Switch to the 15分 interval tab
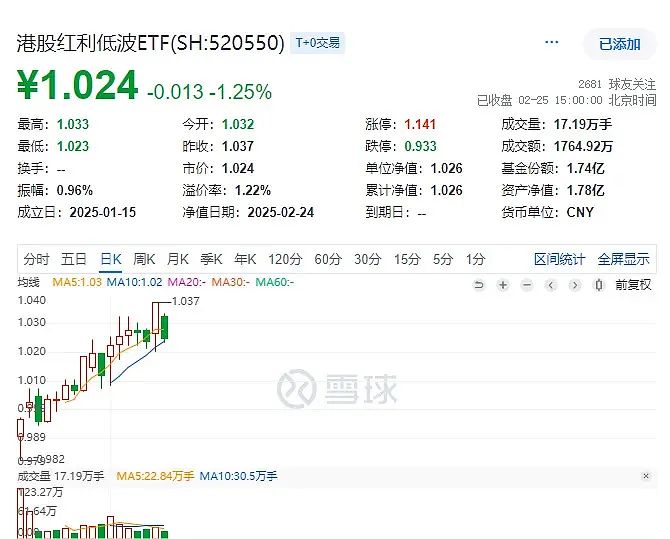This screenshot has height=539, width=670. (407, 259)
